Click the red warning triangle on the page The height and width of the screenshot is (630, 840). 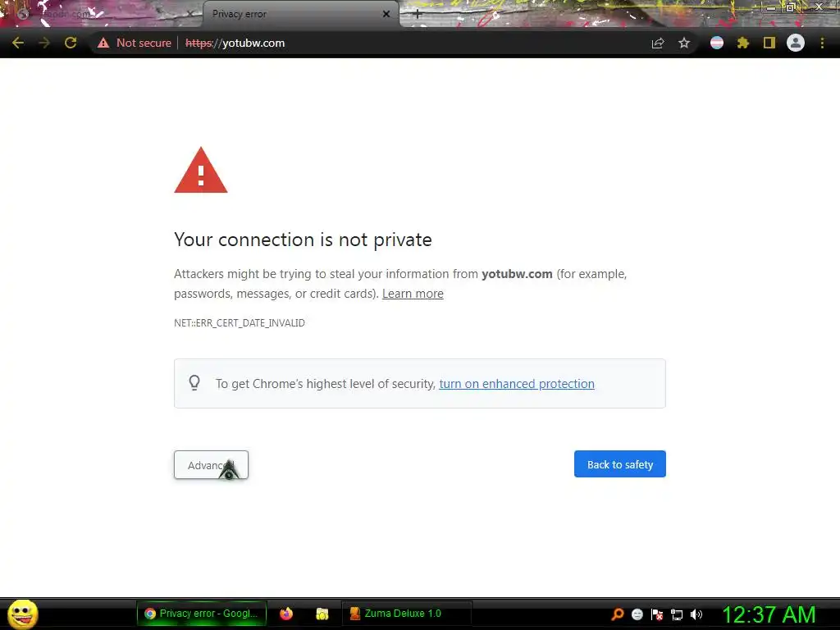point(201,171)
